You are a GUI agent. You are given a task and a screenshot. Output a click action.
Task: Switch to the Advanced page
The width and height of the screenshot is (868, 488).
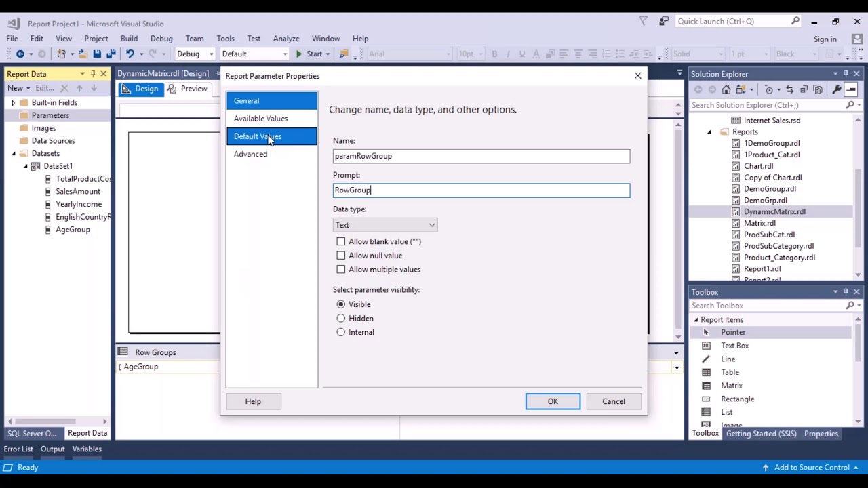271,154
